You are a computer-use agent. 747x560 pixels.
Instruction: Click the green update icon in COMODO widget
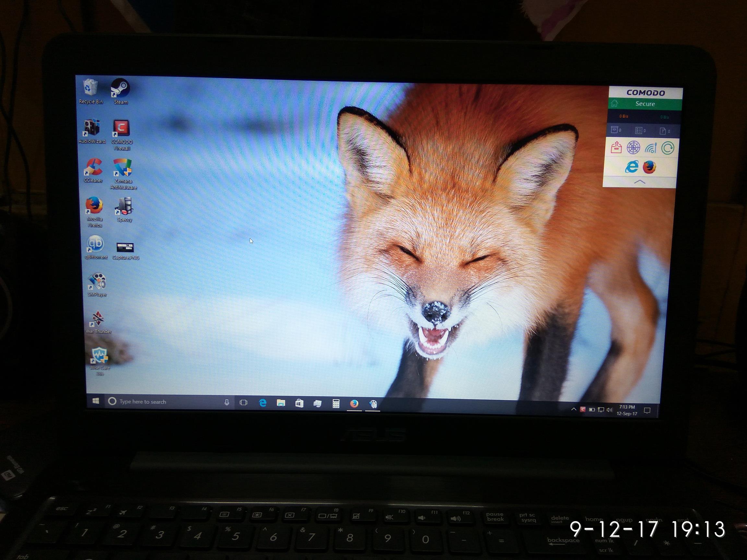[x=668, y=148]
